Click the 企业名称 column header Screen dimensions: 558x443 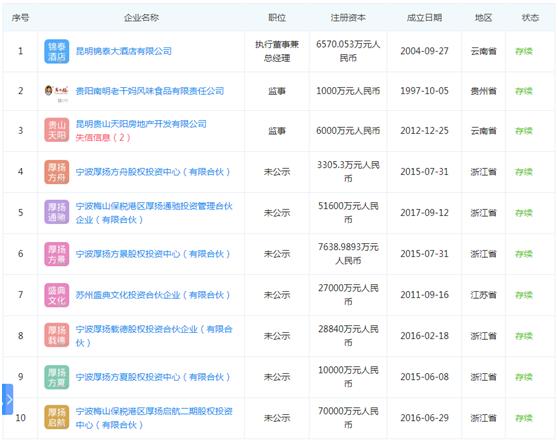(141, 18)
